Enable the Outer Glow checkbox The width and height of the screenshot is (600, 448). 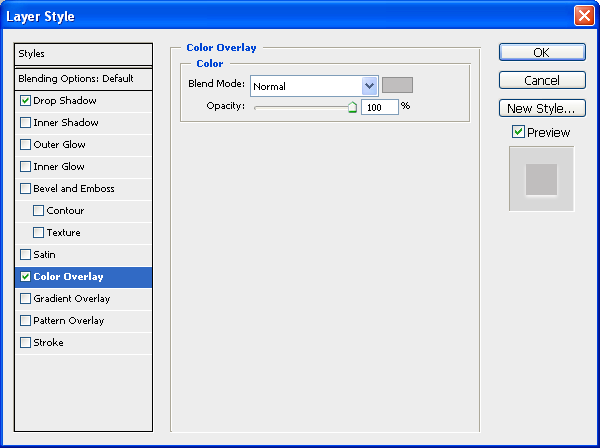pos(25,145)
